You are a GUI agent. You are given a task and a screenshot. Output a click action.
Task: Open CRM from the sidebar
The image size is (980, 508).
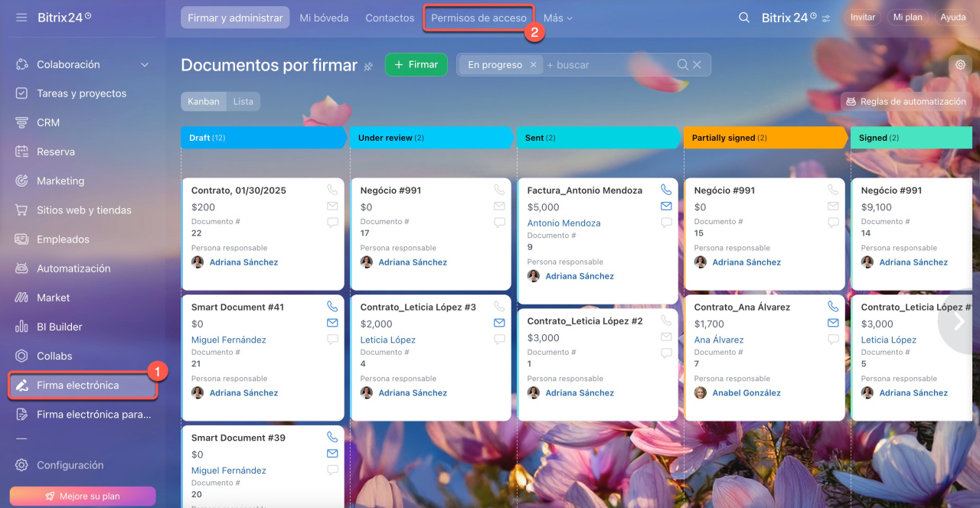pos(48,122)
